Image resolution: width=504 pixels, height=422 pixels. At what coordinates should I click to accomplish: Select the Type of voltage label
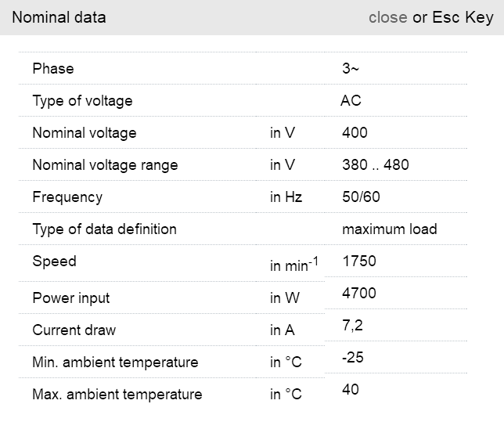click(82, 101)
